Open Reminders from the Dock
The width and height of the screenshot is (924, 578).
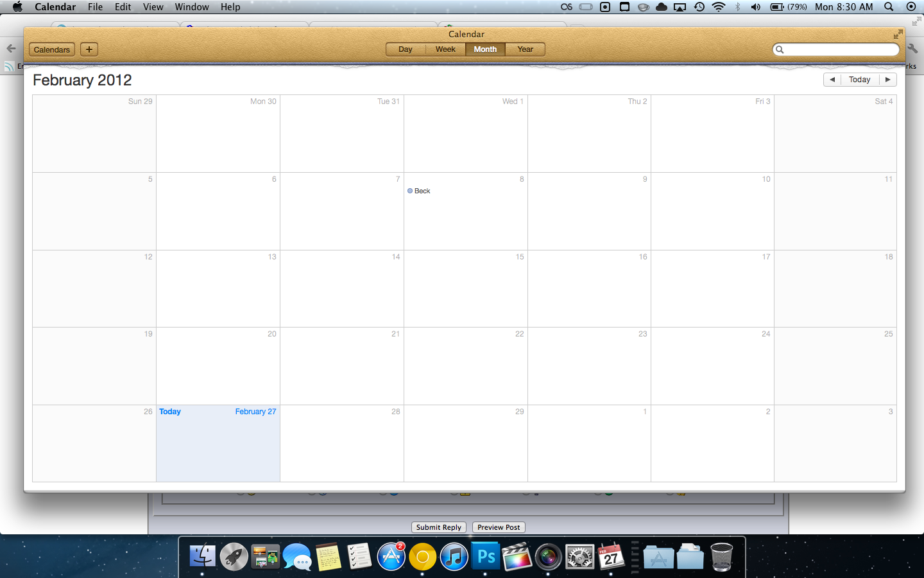tap(359, 556)
